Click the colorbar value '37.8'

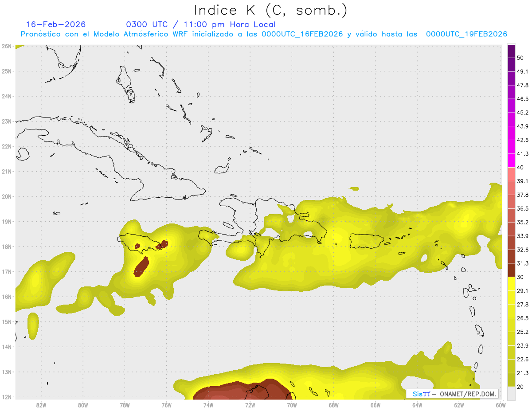coord(522,195)
